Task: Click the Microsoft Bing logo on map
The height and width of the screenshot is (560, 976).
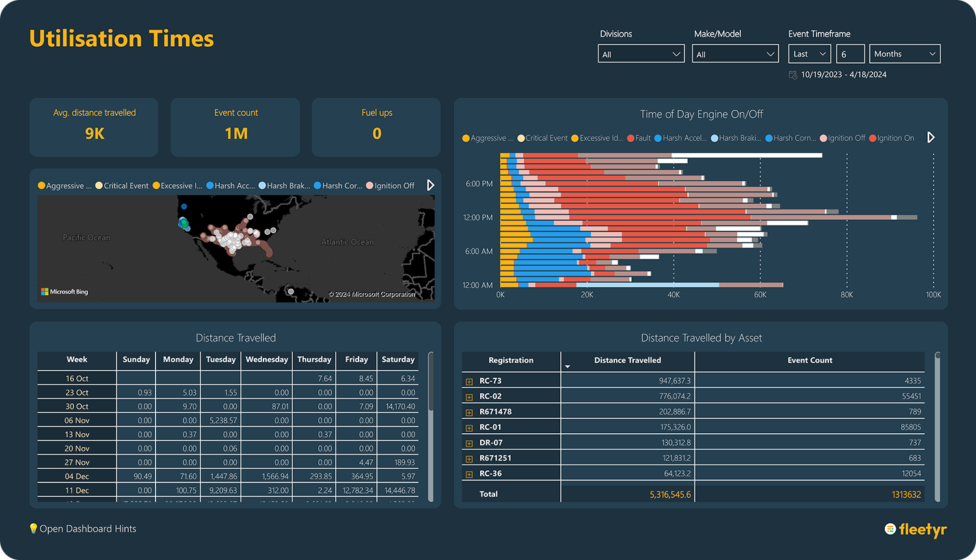Action: [64, 291]
